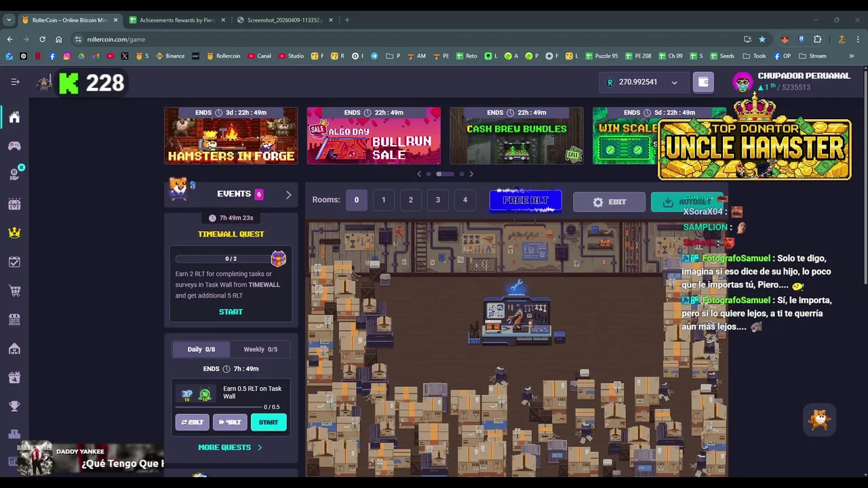
Task: Open the Cash Brew Bundles banner
Action: [517, 136]
